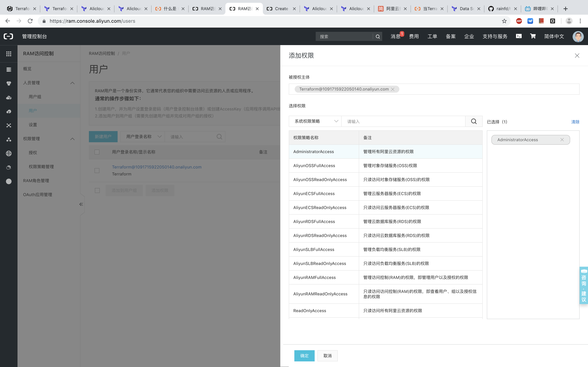The height and width of the screenshot is (367, 588).
Task: Open Cloud Shell from the top bar
Action: click(x=519, y=36)
